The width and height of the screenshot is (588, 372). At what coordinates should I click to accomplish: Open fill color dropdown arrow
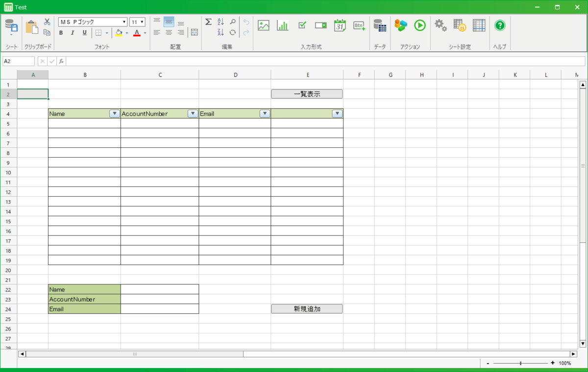click(x=127, y=33)
